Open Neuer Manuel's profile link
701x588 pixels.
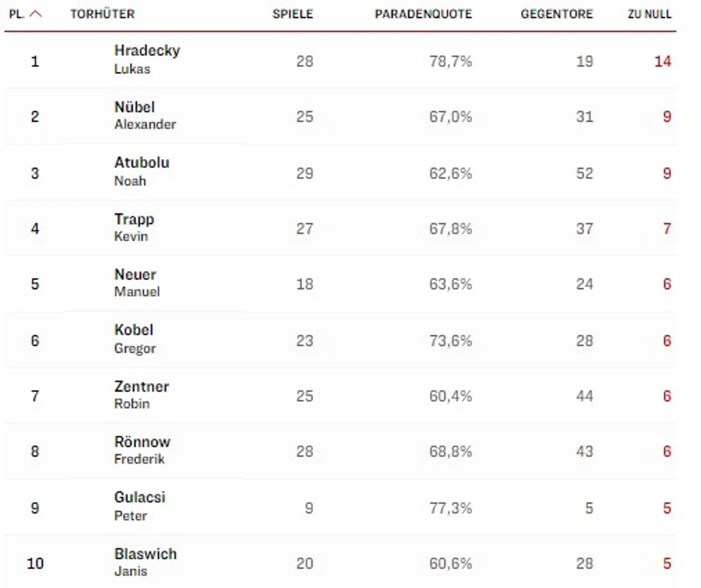point(136,282)
